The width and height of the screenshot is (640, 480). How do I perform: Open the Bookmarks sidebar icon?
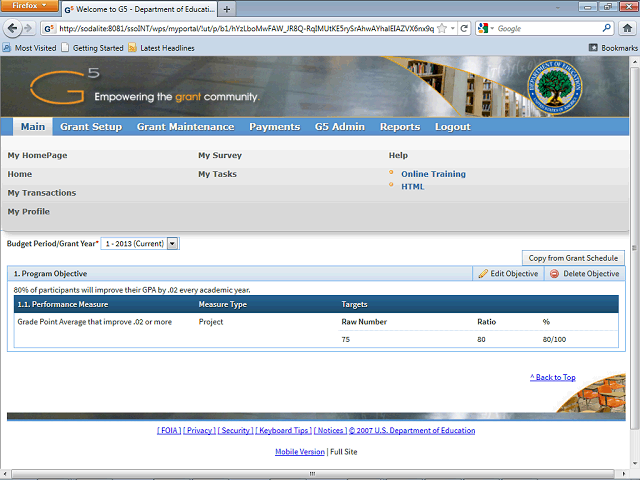(x=593, y=48)
